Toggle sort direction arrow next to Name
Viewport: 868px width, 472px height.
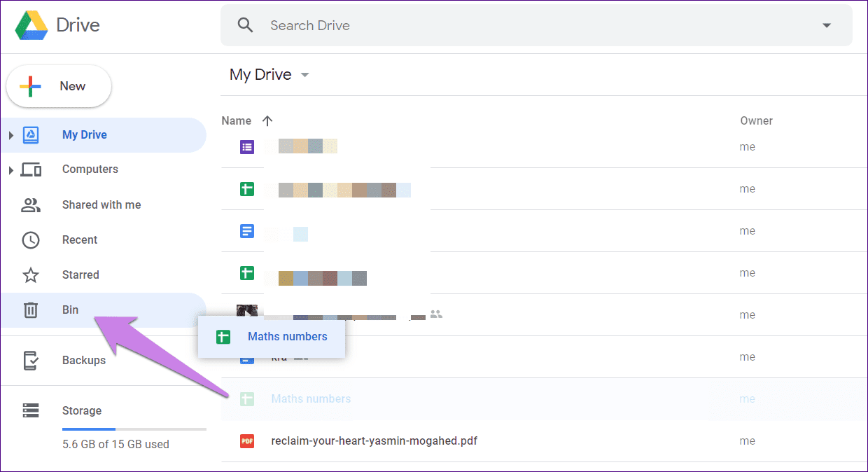tap(267, 120)
